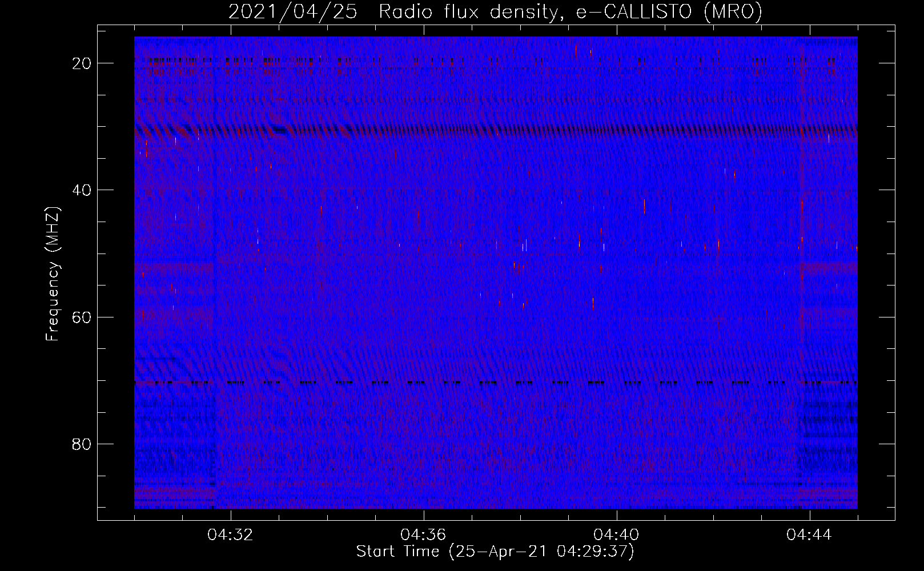924x571 pixels.
Task: Click the "Frequency (MHZ)" axis label
Action: coord(53,274)
